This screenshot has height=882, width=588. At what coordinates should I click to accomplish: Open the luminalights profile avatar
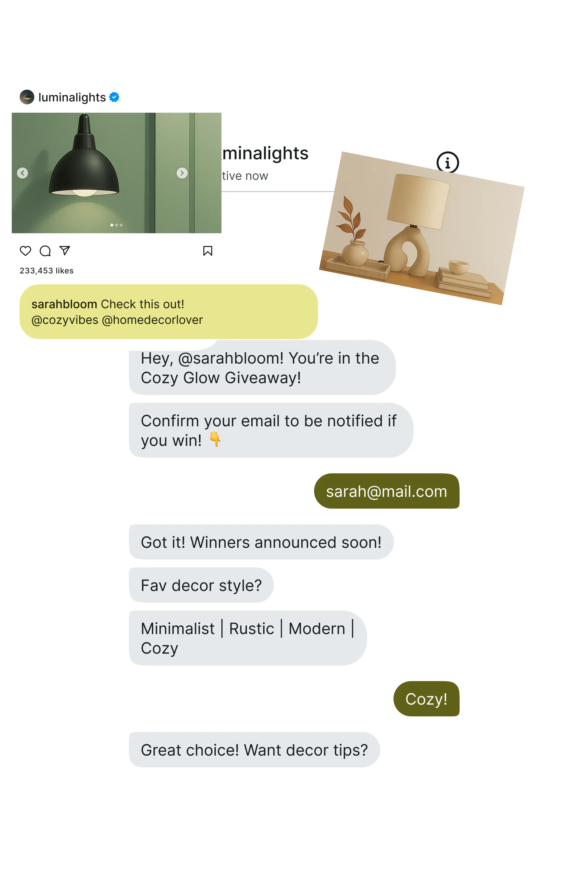pos(27,97)
